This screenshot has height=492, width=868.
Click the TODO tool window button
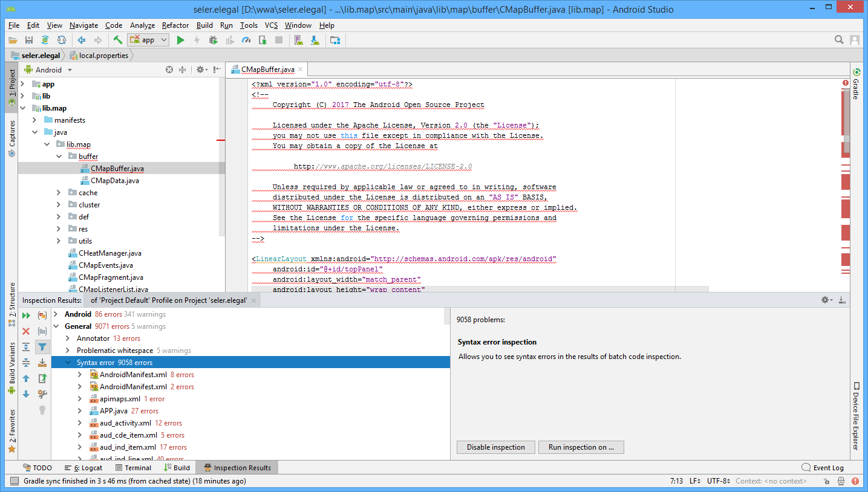pos(37,468)
